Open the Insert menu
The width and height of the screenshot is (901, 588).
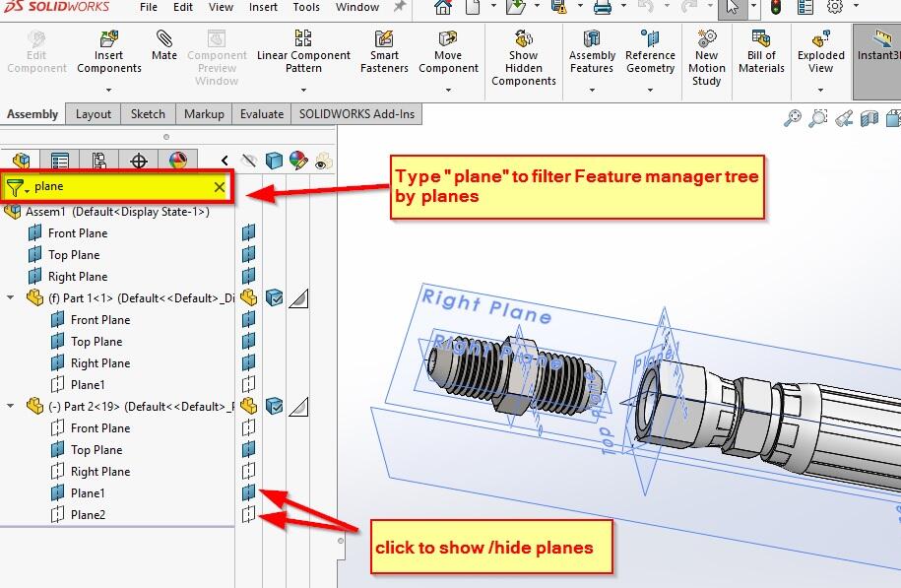[x=263, y=7]
